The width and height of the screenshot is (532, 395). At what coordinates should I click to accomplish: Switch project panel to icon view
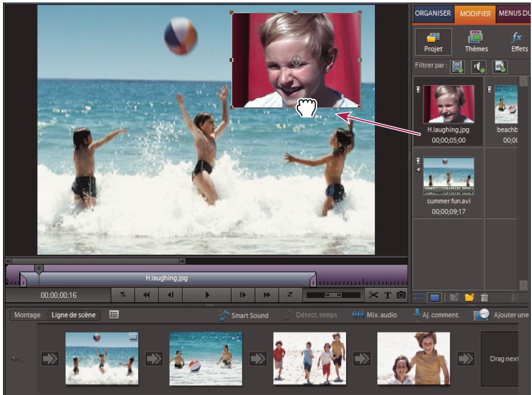[x=435, y=298]
